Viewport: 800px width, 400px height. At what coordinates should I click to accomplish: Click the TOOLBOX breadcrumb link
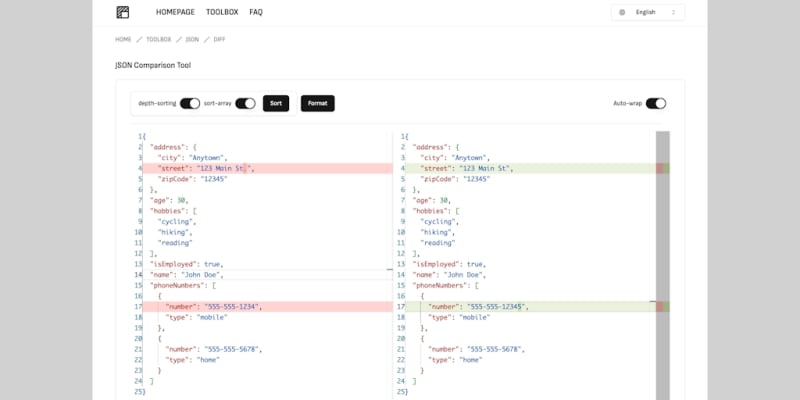158,39
